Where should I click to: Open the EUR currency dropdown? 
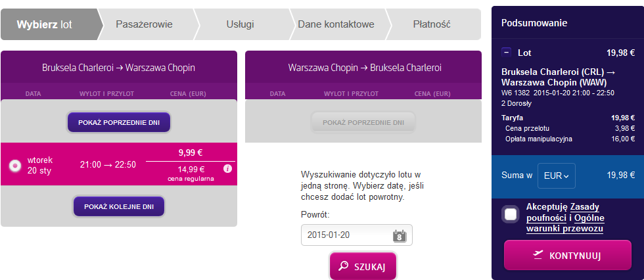point(556,175)
